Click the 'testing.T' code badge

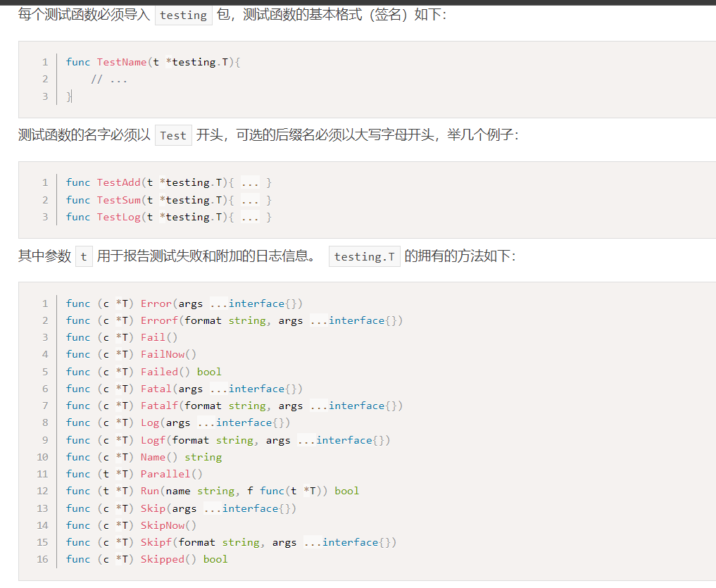365,256
